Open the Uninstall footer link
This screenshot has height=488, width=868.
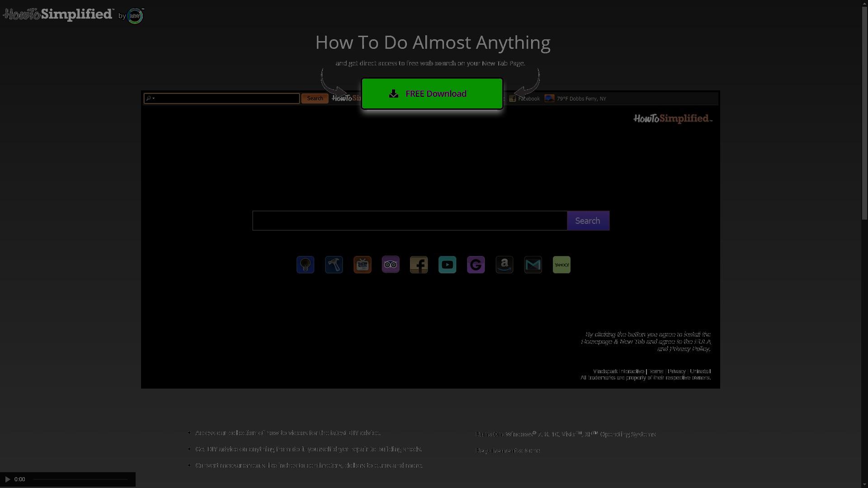pos(700,371)
